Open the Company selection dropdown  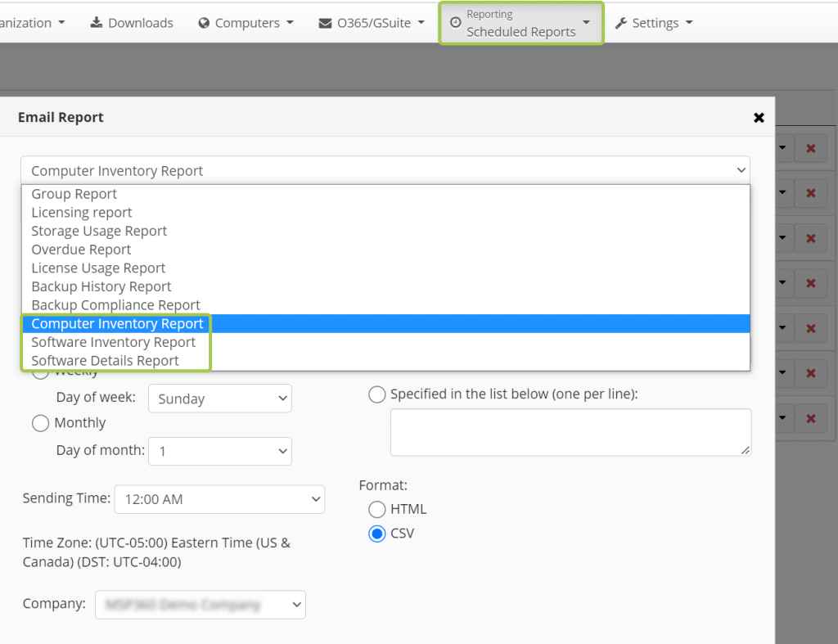pyautogui.click(x=200, y=604)
